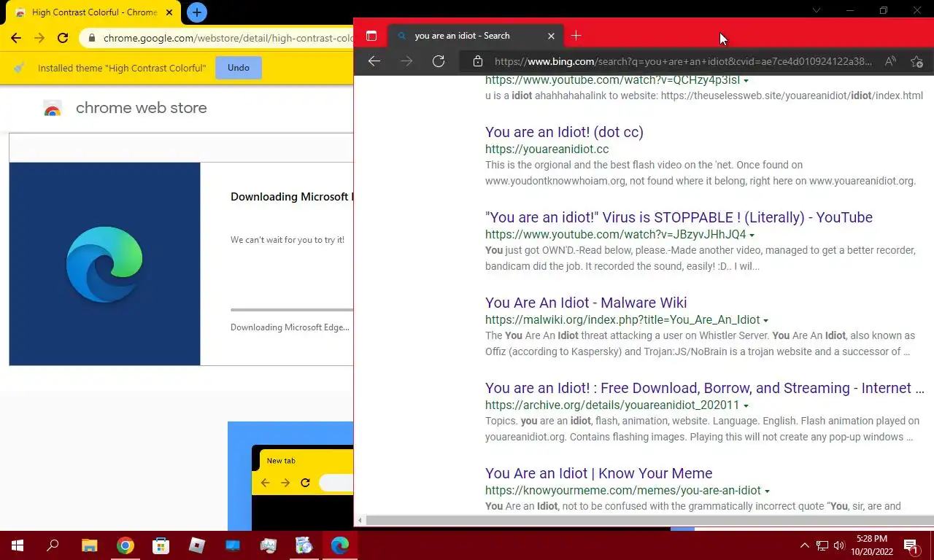The image size is (934, 560).
Task: Click the Edge tab actions menu icon
Action: pos(371,36)
